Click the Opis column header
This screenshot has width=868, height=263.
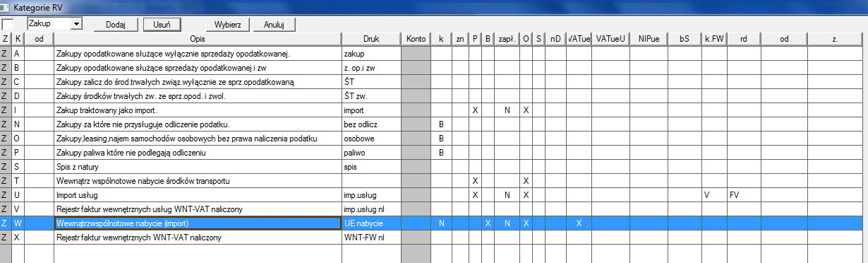tap(197, 39)
